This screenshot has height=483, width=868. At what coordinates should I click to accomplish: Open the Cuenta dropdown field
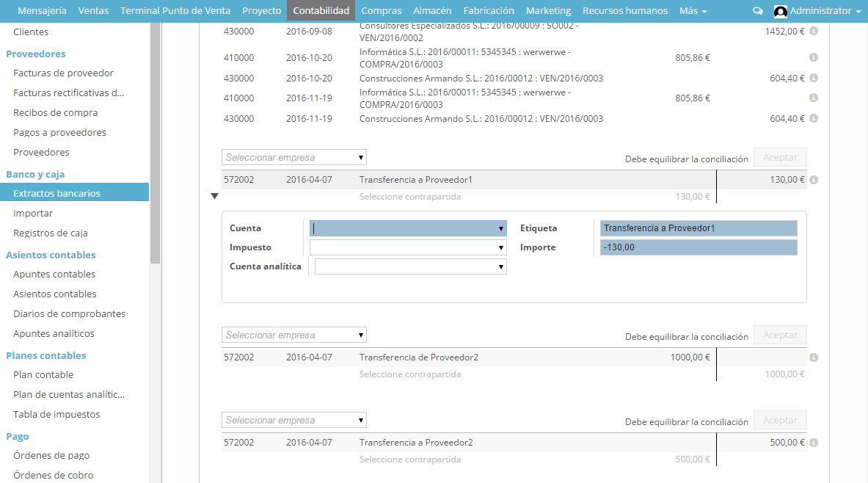click(x=408, y=228)
